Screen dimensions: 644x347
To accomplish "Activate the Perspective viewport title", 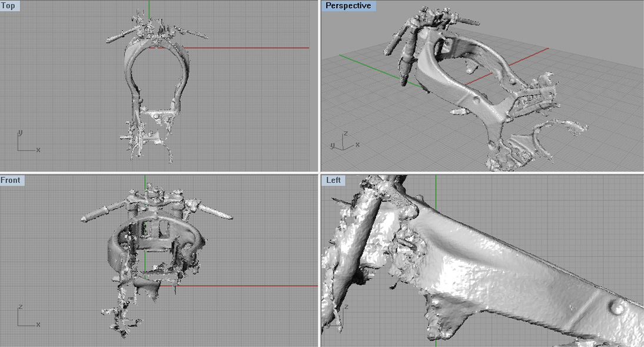I will tap(348, 6).
